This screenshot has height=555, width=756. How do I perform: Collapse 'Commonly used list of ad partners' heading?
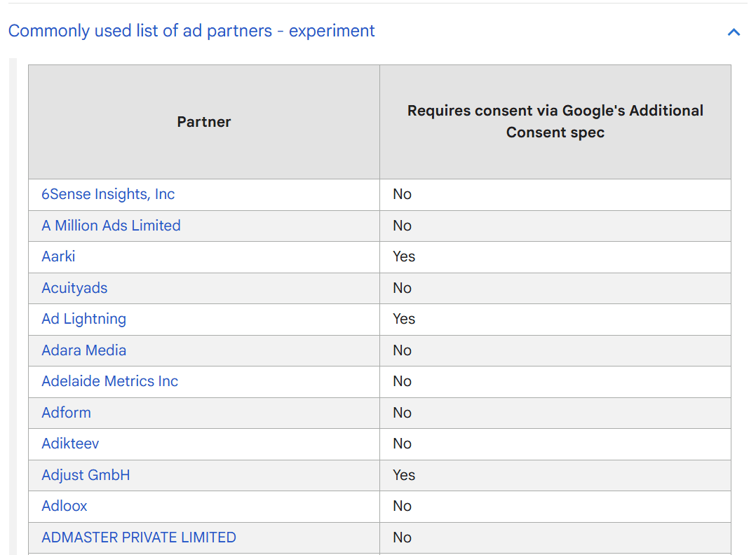point(191,31)
